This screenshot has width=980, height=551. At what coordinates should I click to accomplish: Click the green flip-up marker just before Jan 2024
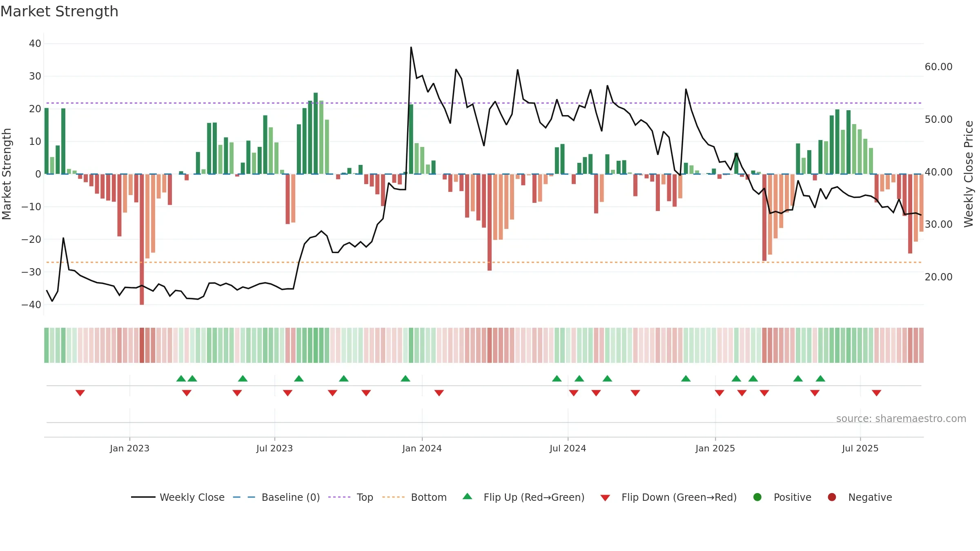pyautogui.click(x=405, y=378)
